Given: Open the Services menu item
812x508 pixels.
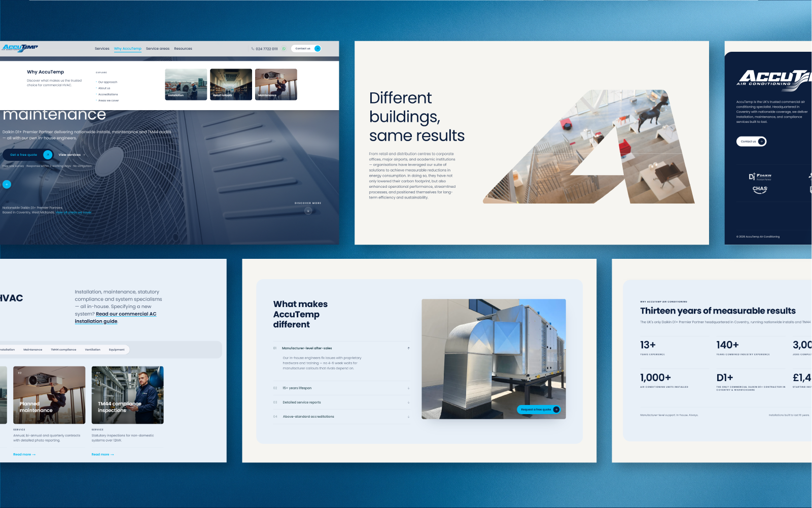Looking at the screenshot, I should pos(102,49).
